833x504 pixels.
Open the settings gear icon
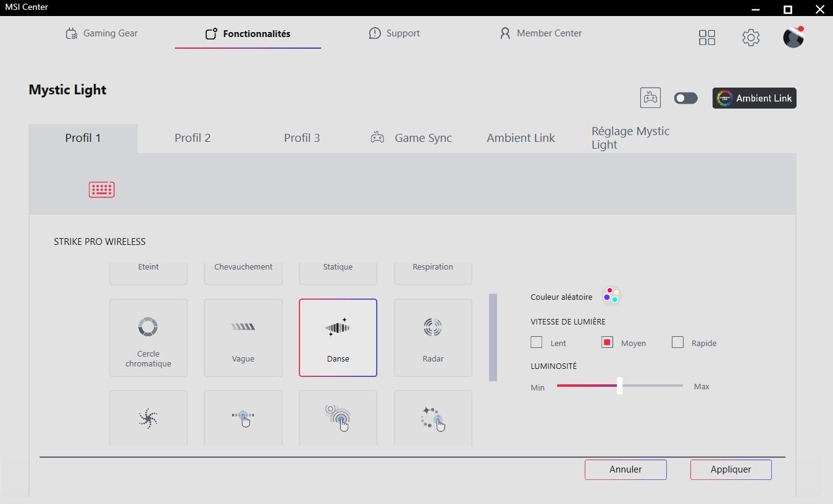point(750,38)
